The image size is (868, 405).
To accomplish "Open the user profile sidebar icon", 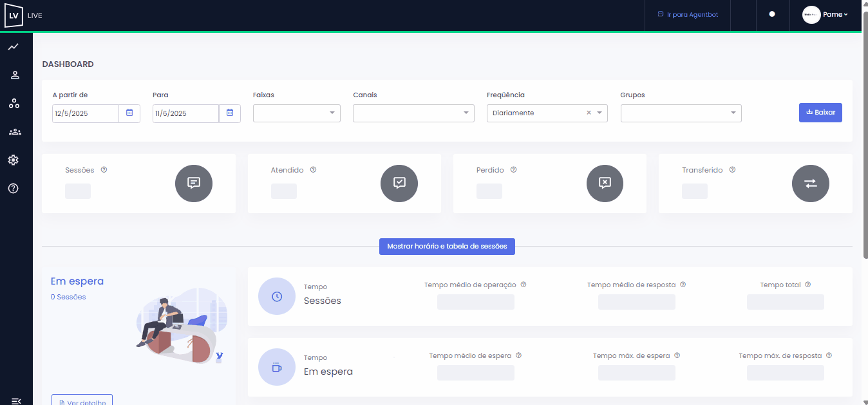I will coord(15,75).
